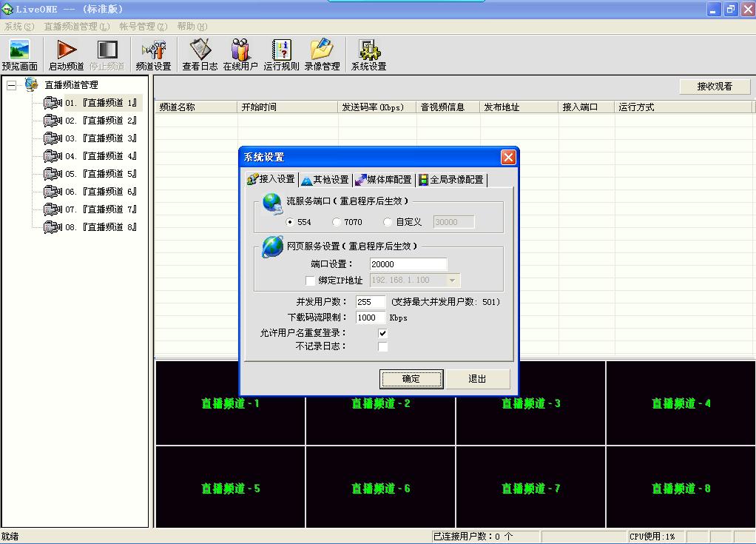Click the 录像管理 toolbar icon
This screenshot has height=544, width=756.
pyautogui.click(x=322, y=50)
